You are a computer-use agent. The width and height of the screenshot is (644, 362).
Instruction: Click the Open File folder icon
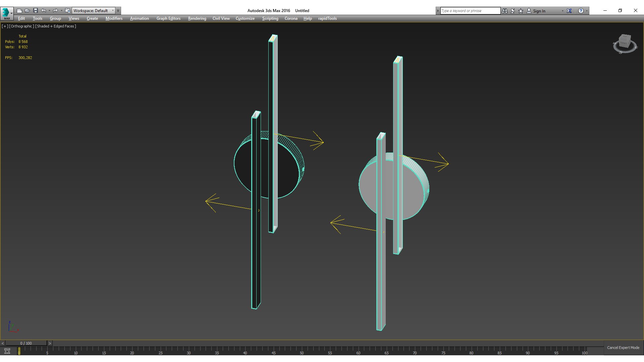tap(28, 11)
